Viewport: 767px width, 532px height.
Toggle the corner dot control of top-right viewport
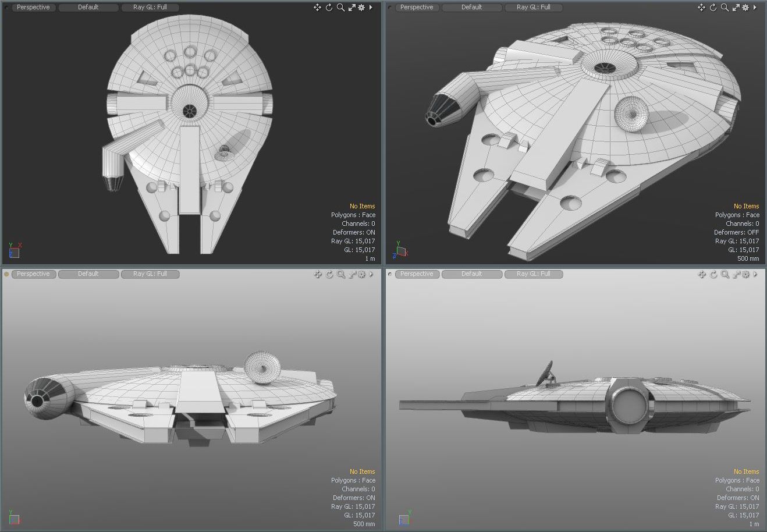(390, 8)
